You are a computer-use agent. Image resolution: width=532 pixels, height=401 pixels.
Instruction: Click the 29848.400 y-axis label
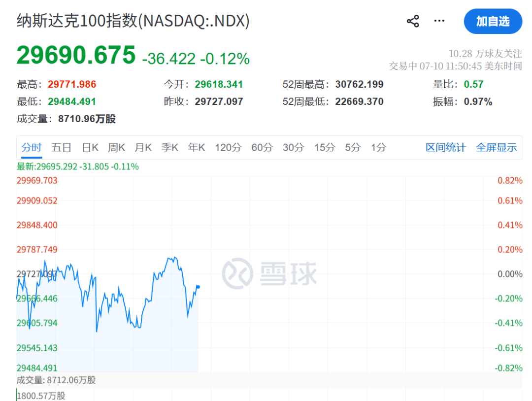(x=37, y=225)
